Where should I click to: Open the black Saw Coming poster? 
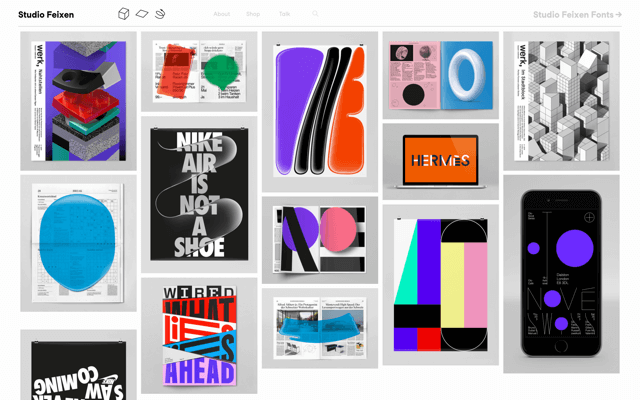(78, 365)
